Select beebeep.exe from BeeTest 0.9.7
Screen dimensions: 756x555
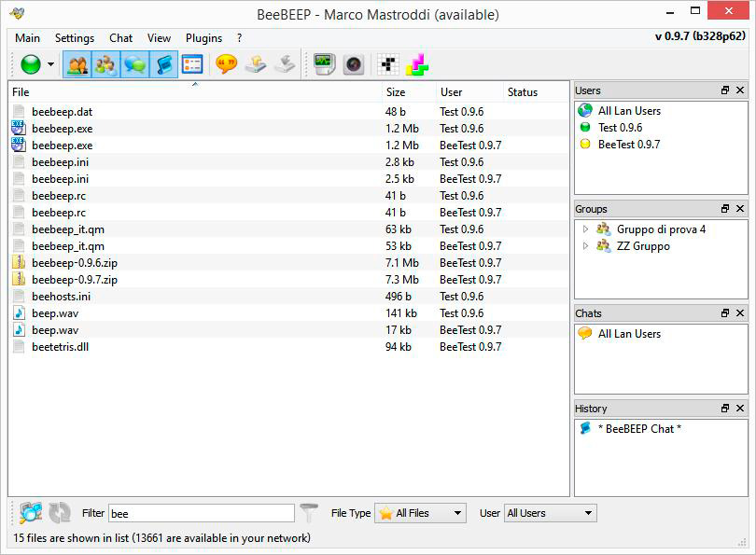[288, 146]
